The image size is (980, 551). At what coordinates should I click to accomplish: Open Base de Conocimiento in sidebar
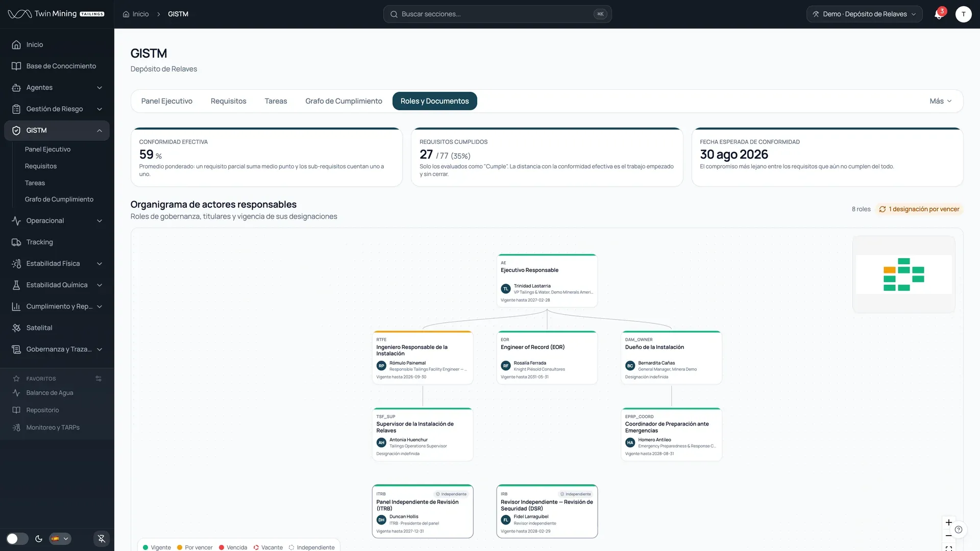coord(57,66)
